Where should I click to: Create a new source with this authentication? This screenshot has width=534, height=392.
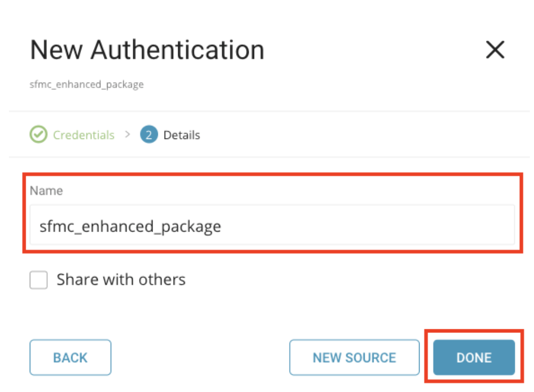[x=354, y=358]
